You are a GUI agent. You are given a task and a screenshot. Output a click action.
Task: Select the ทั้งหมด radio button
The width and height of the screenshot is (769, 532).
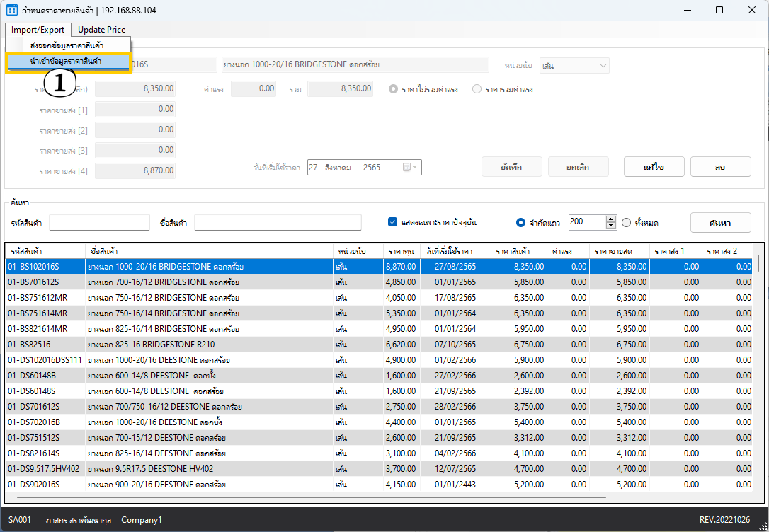[626, 223]
